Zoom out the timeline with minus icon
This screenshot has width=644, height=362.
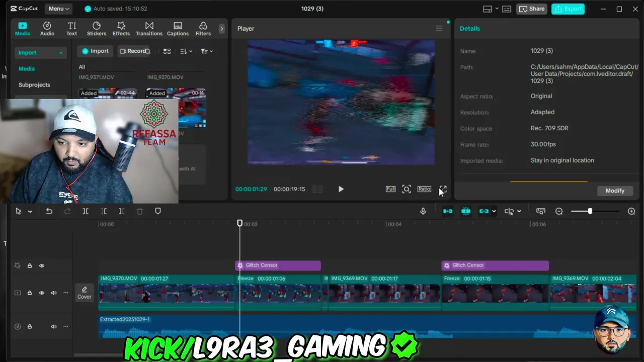click(559, 211)
